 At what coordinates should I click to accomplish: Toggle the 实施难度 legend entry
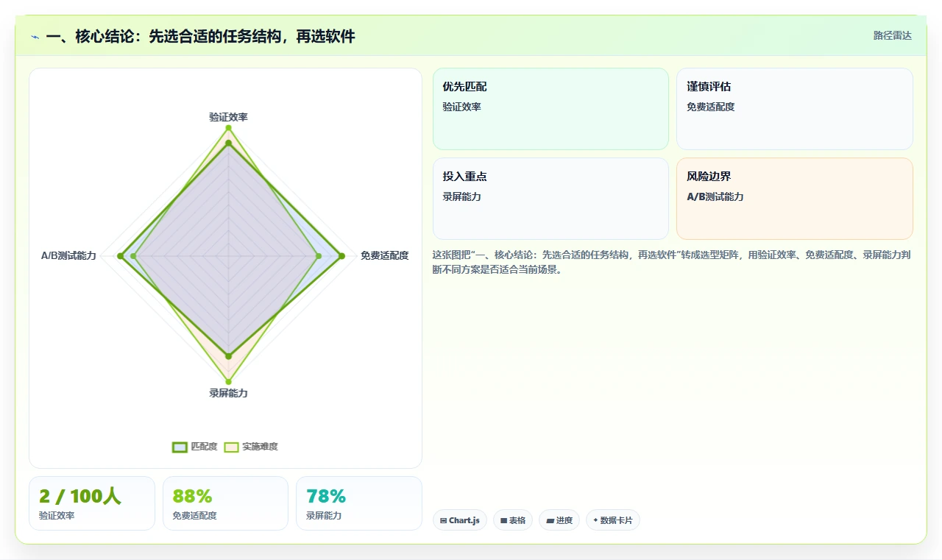pos(251,447)
